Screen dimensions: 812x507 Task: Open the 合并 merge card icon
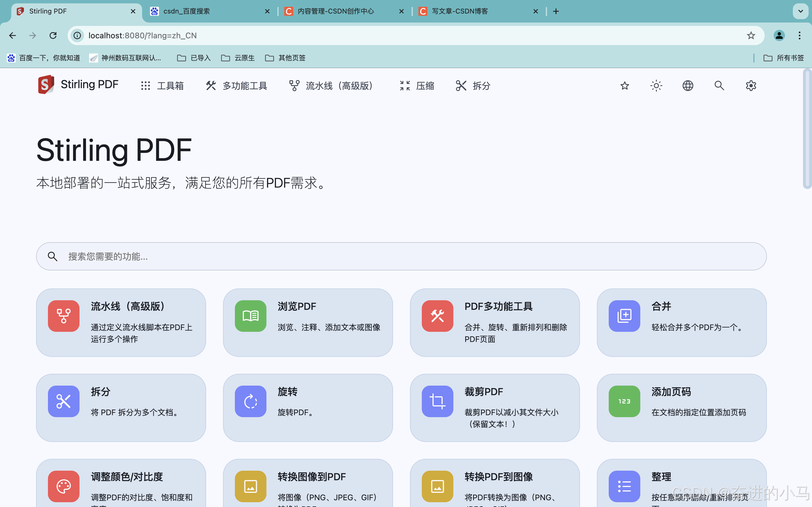coord(624,316)
